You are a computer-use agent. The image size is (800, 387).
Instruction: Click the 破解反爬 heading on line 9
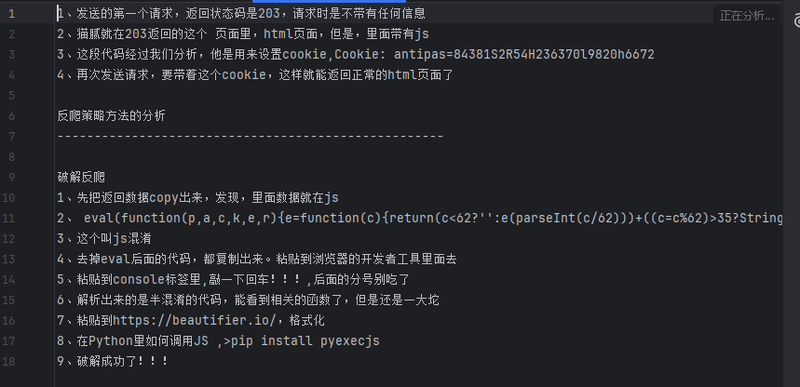point(81,177)
